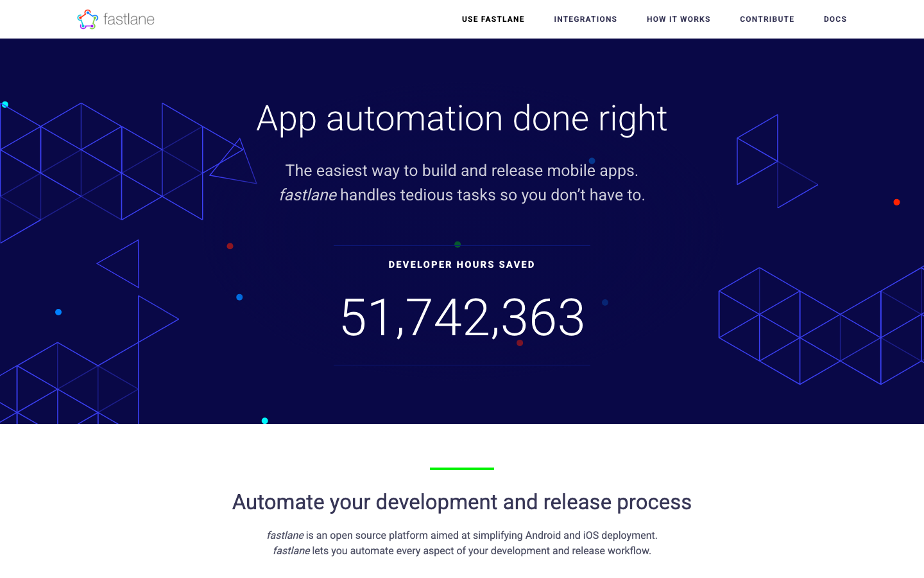Click 'The easiest way to build' tagline
This screenshot has height=578, width=924.
tap(462, 171)
